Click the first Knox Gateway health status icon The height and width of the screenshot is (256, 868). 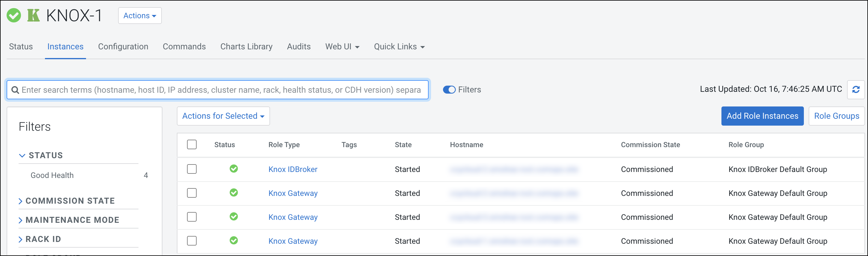tap(233, 193)
